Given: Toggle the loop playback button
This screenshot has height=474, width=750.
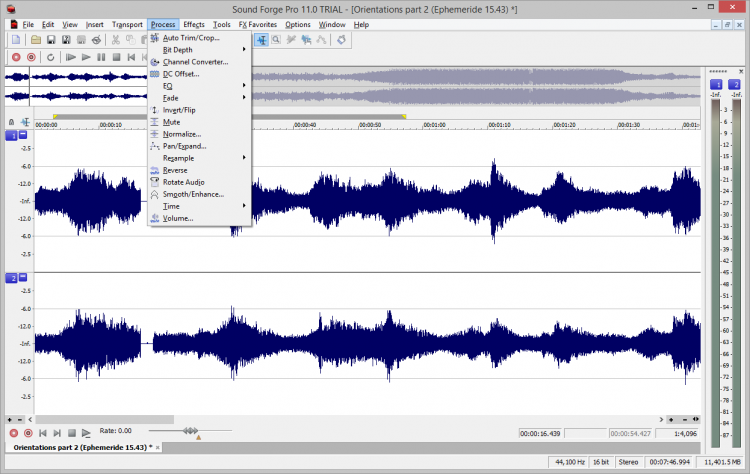Looking at the screenshot, I should [50, 57].
